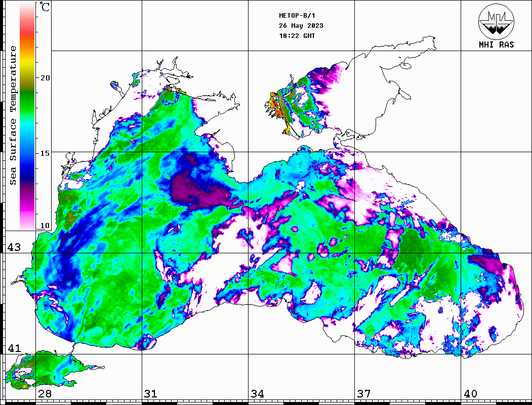The height and width of the screenshot is (405, 532).
Task: Click latitude label '41'
Action: (x=14, y=348)
